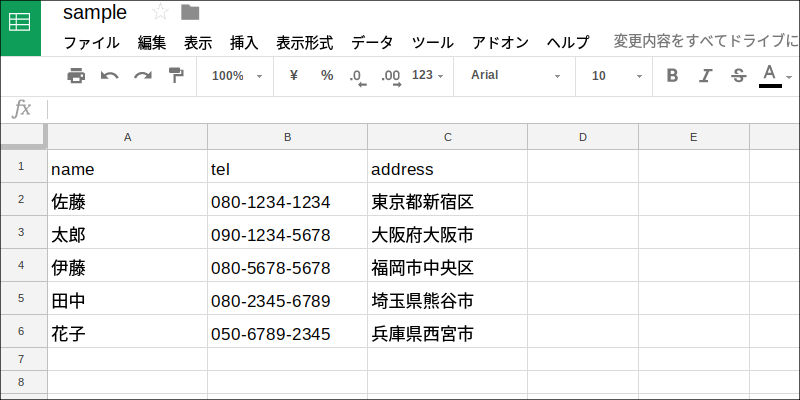Click the cell 080-5678-5678
This screenshot has height=400, width=800.
(287, 265)
